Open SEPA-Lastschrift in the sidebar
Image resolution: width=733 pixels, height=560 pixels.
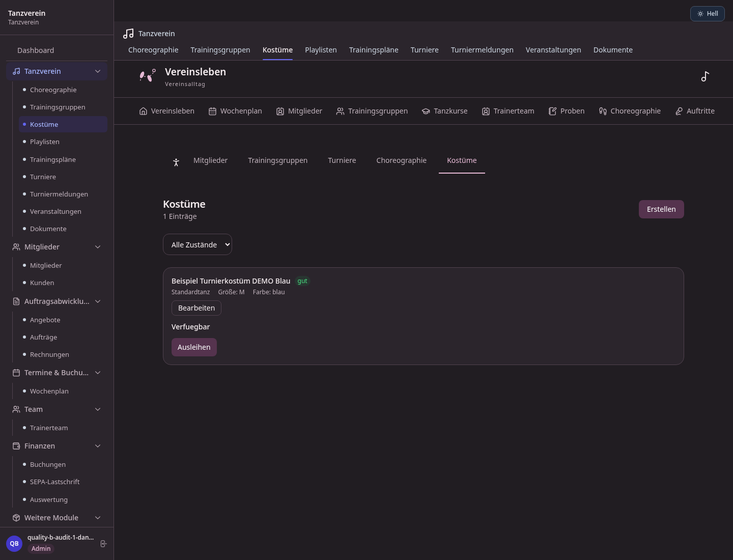(55, 482)
